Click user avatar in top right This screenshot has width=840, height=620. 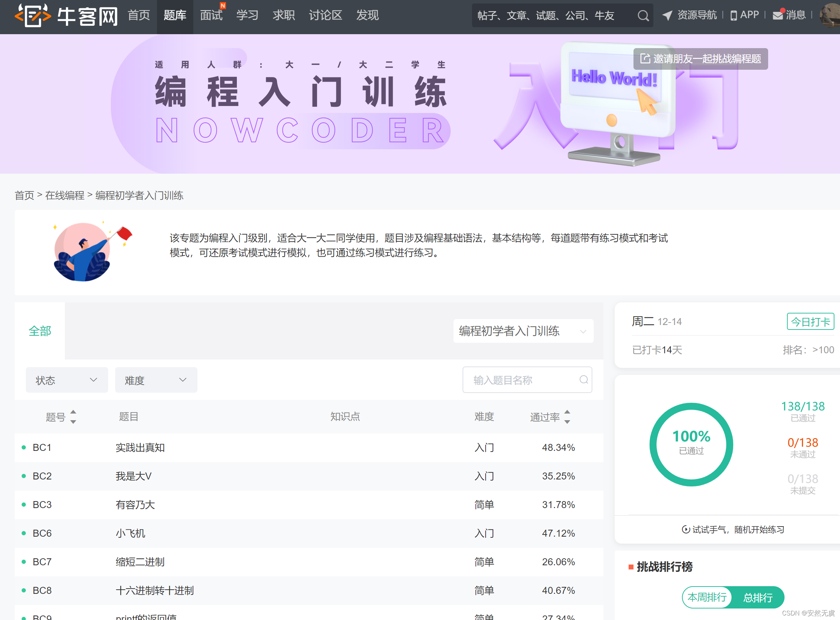(x=830, y=15)
